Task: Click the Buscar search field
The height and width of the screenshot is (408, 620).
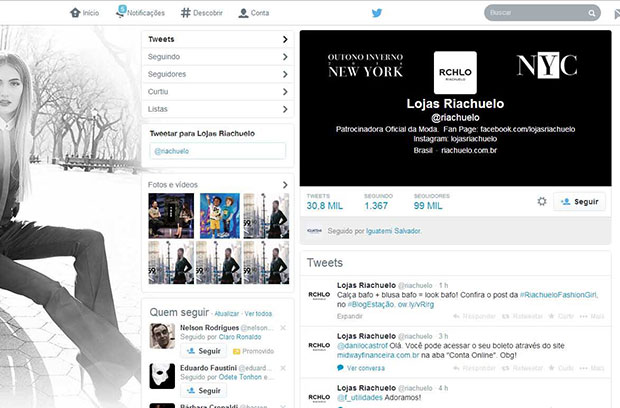Action: [x=542, y=13]
